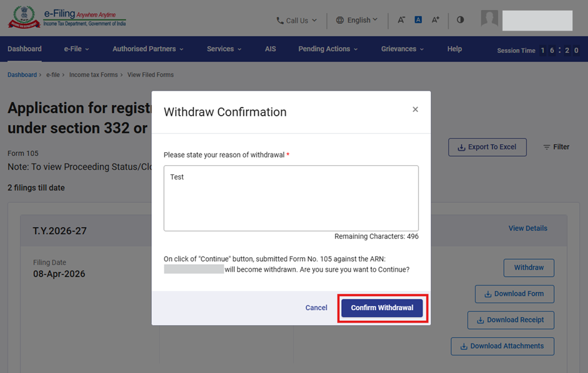Screen dimensions: 588x373
Task: Open the View Details link
Action: point(528,228)
